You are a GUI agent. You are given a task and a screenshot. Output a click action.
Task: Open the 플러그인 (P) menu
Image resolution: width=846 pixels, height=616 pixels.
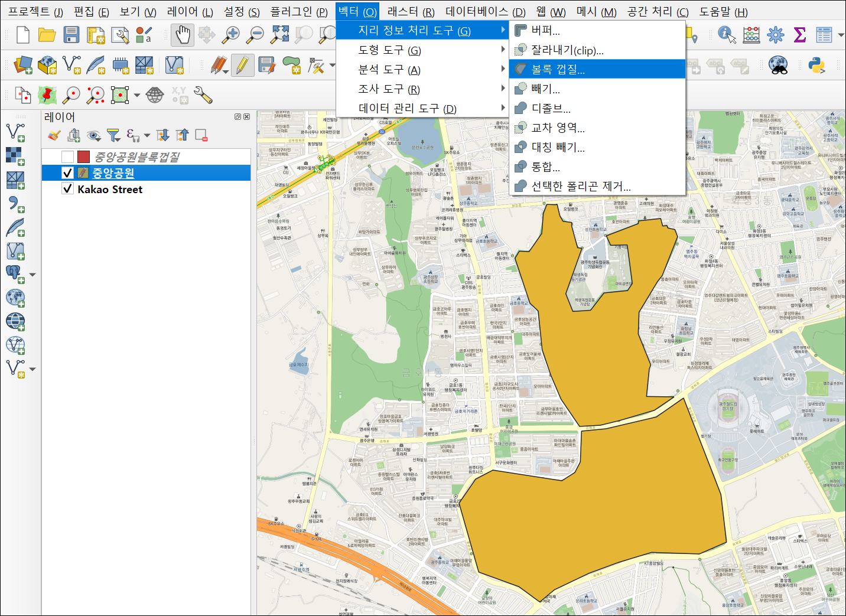point(299,12)
